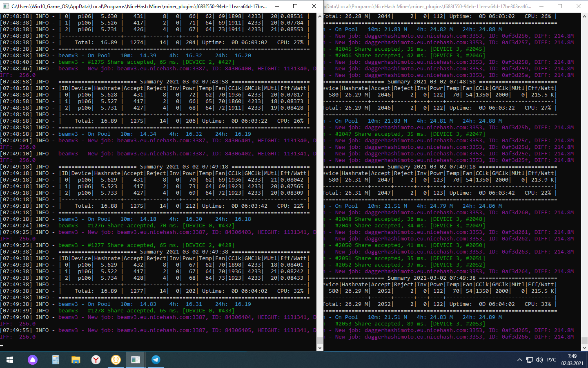Click the '#2048 Share accepted, 36 ms' line
The image size is (588, 368).
tap(405, 219)
